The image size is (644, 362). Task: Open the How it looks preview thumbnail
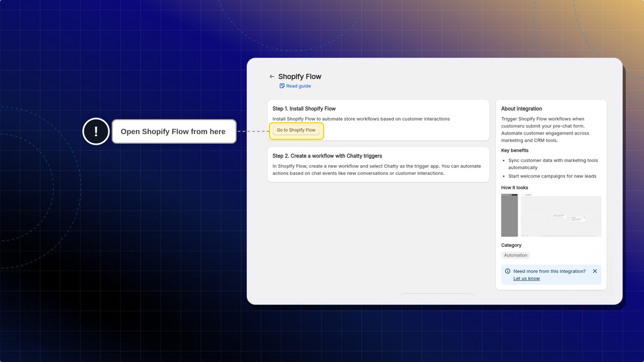pos(551,215)
